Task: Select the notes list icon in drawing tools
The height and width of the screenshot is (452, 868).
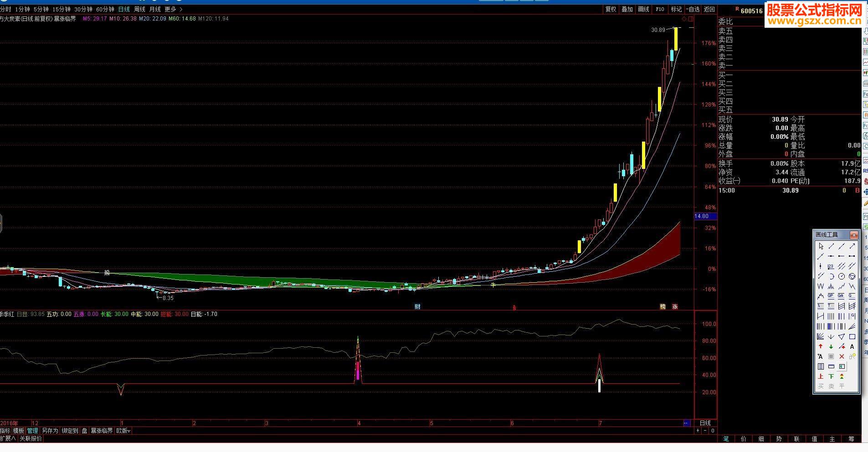Action: (x=821, y=366)
